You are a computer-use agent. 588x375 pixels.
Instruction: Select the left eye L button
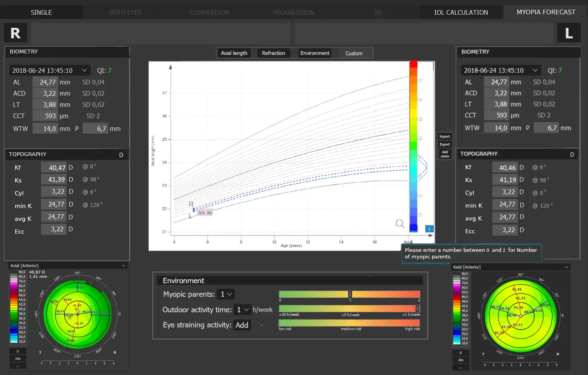[569, 33]
